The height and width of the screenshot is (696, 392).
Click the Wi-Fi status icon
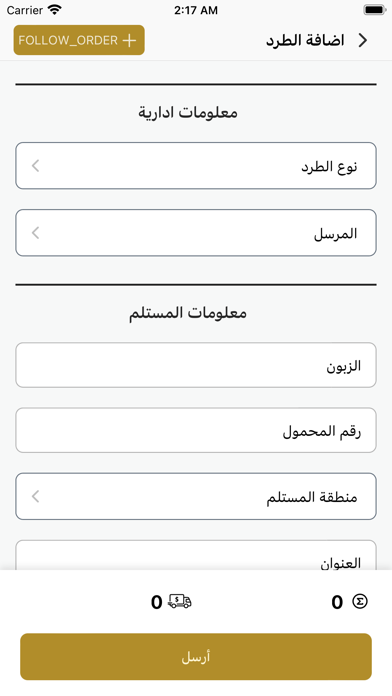click(55, 10)
